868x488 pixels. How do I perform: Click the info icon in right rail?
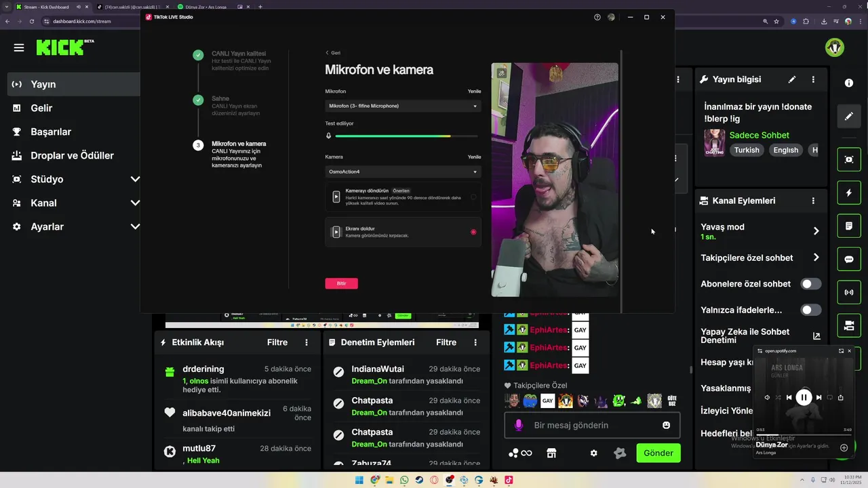pyautogui.click(x=849, y=83)
